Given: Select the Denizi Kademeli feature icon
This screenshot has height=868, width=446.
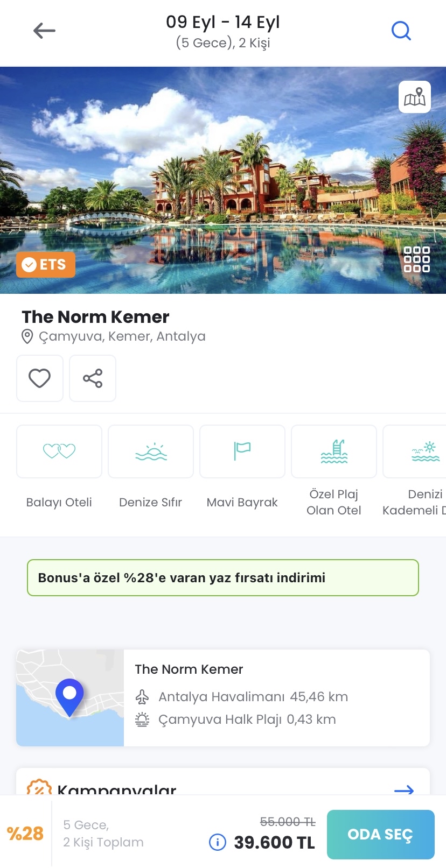Looking at the screenshot, I should point(415,451).
